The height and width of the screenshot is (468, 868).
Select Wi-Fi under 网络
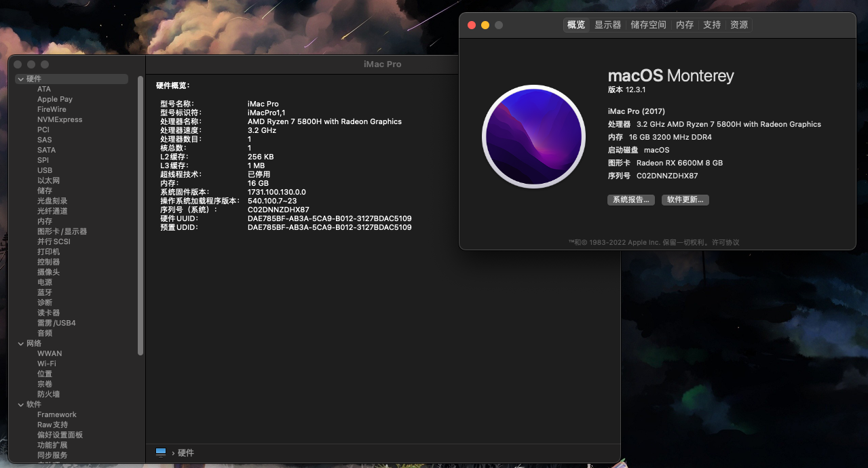(47, 364)
